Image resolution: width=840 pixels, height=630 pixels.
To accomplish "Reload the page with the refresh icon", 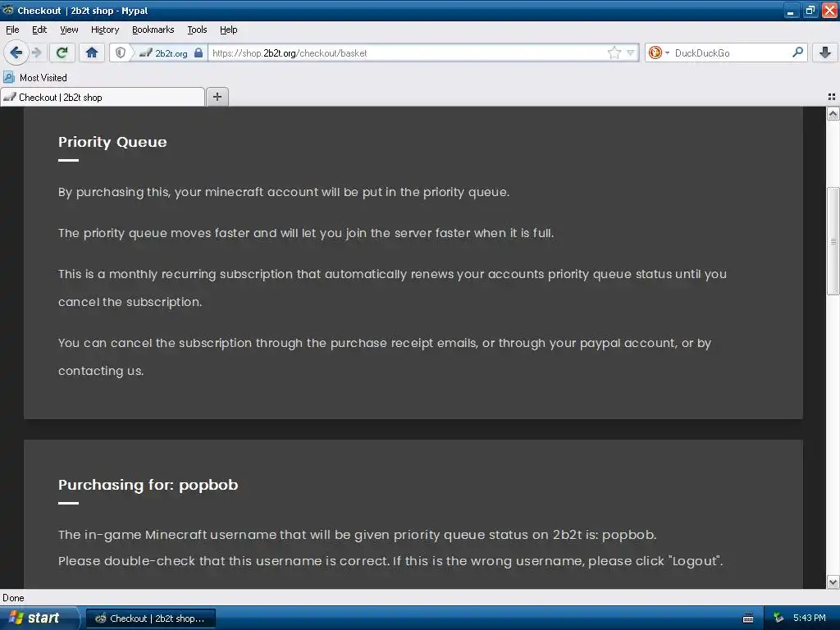I will [62, 52].
